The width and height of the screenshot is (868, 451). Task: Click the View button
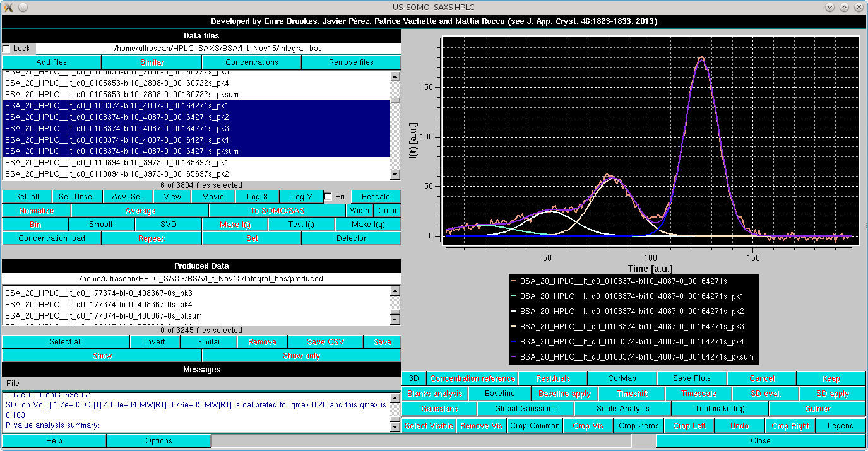click(172, 197)
